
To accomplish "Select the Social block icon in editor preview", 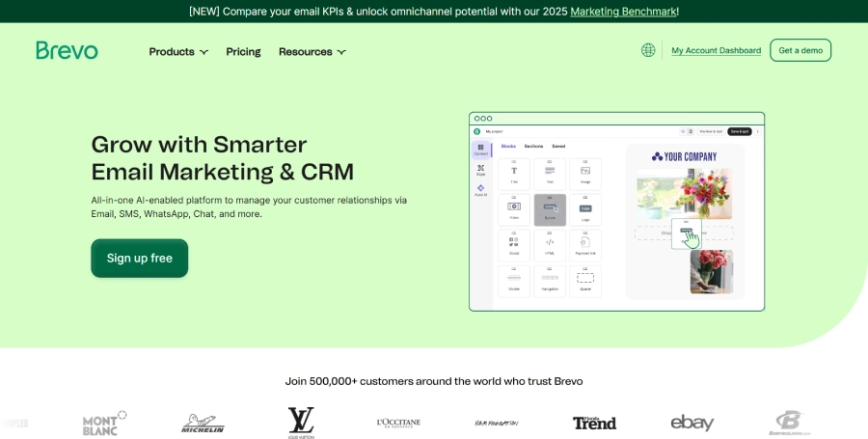I will pos(514,245).
